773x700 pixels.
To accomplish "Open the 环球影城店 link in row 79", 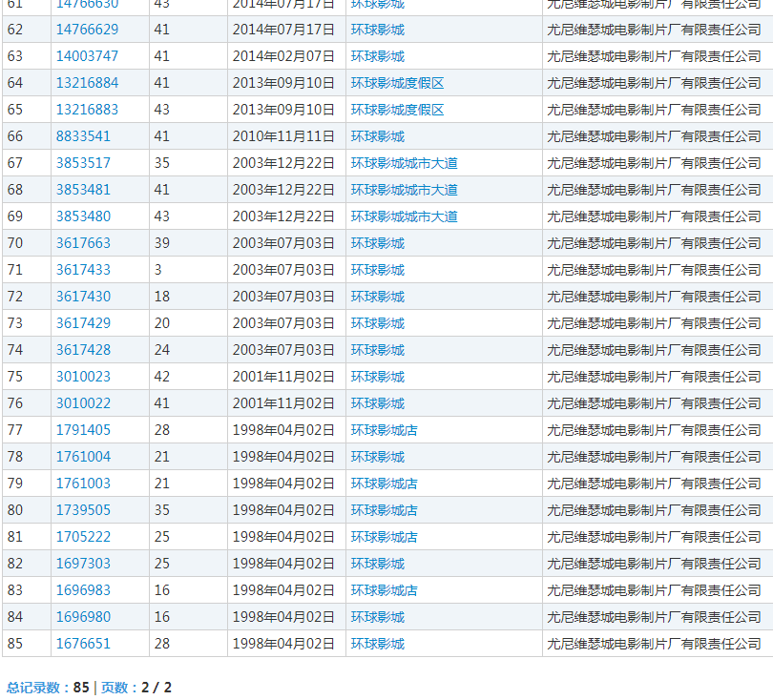I will pos(384,484).
